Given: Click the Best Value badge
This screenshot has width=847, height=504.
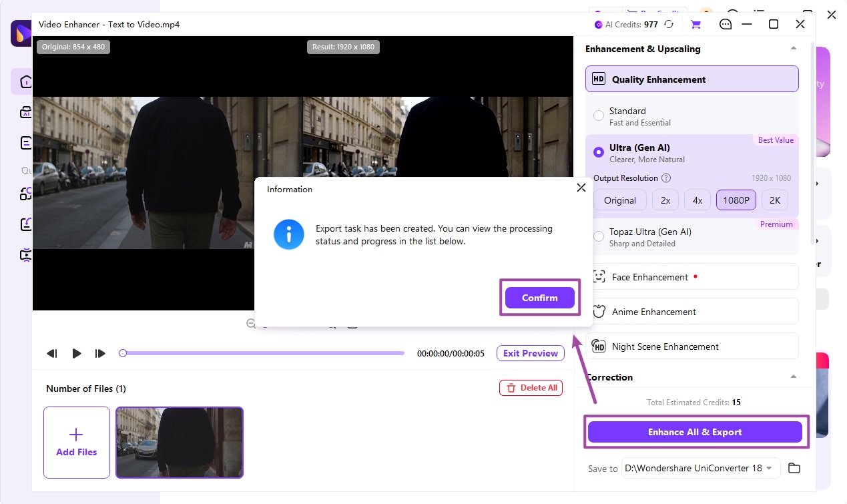Looking at the screenshot, I should (776, 140).
